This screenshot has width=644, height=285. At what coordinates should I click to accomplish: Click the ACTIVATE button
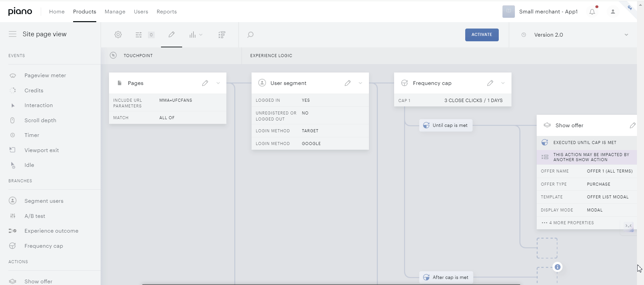[482, 35]
